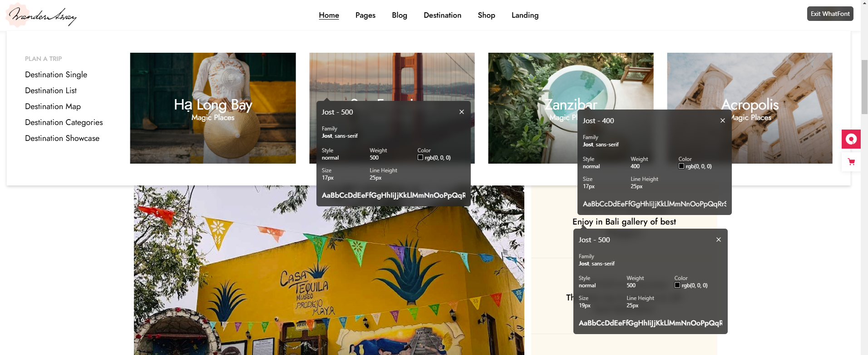Click the "Enjoy in Bali gallery of best" heading

(624, 222)
